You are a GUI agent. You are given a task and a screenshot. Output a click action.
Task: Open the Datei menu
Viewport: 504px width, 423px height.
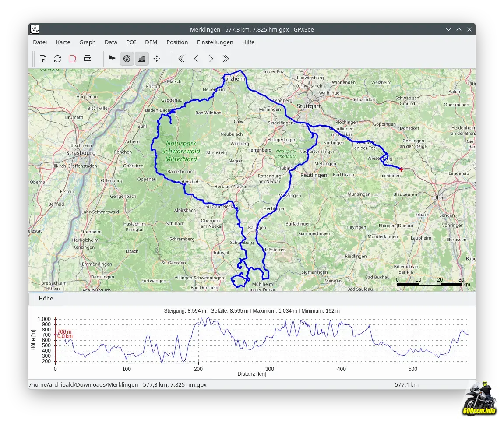[40, 42]
